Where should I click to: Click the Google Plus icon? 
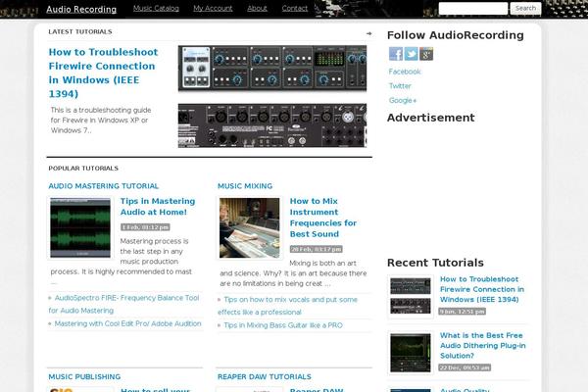pos(426,54)
